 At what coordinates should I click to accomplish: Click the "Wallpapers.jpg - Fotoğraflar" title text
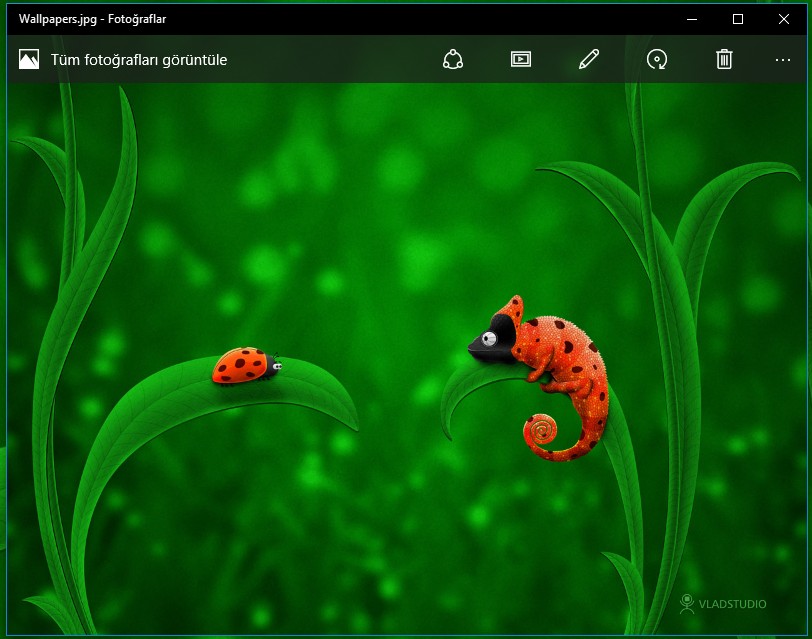(x=94, y=19)
